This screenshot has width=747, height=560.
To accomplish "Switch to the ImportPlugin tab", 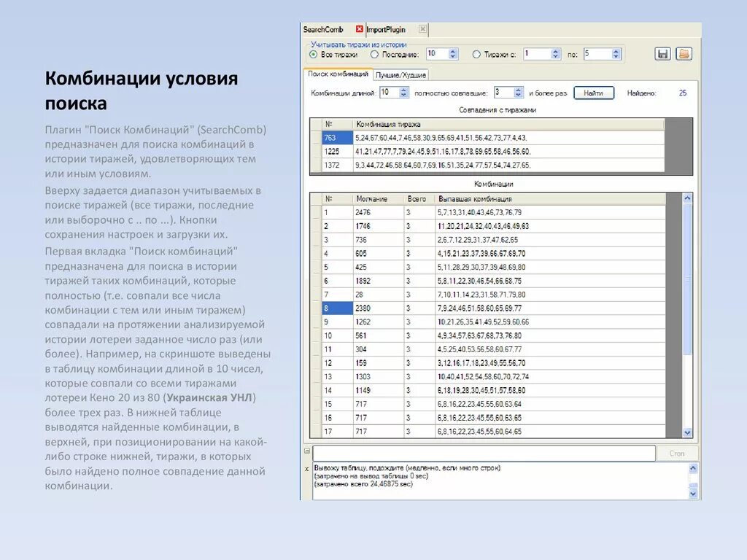I will pos(386,29).
